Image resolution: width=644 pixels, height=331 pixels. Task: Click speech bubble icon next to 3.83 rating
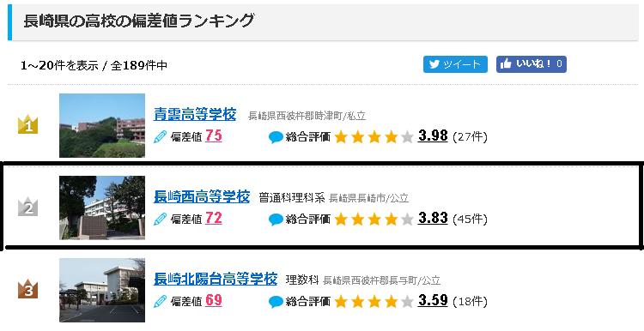[x=276, y=220]
